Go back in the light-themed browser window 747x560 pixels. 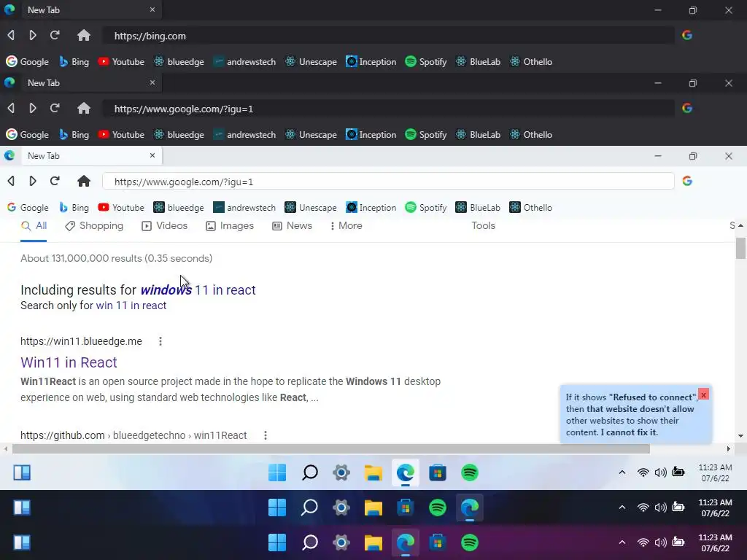pos(11,181)
